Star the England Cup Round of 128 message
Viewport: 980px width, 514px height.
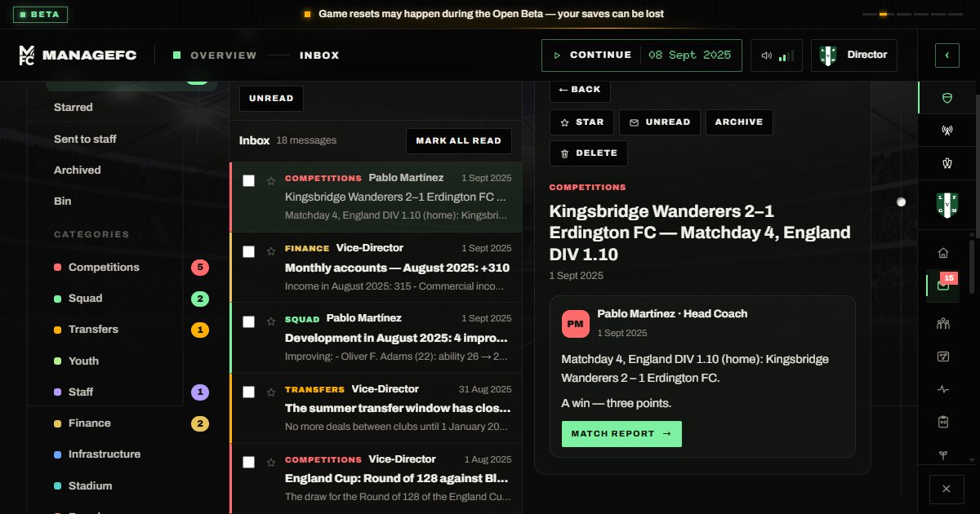271,463
